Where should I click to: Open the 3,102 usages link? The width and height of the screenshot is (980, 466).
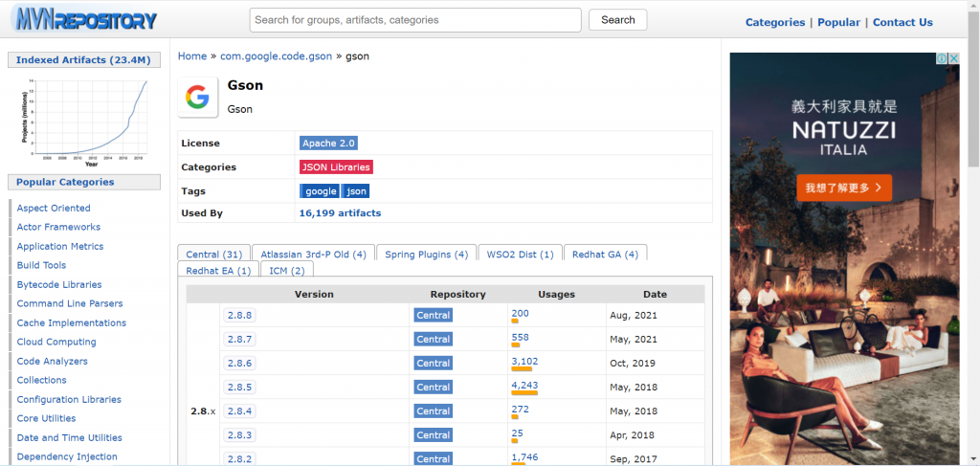pos(524,361)
